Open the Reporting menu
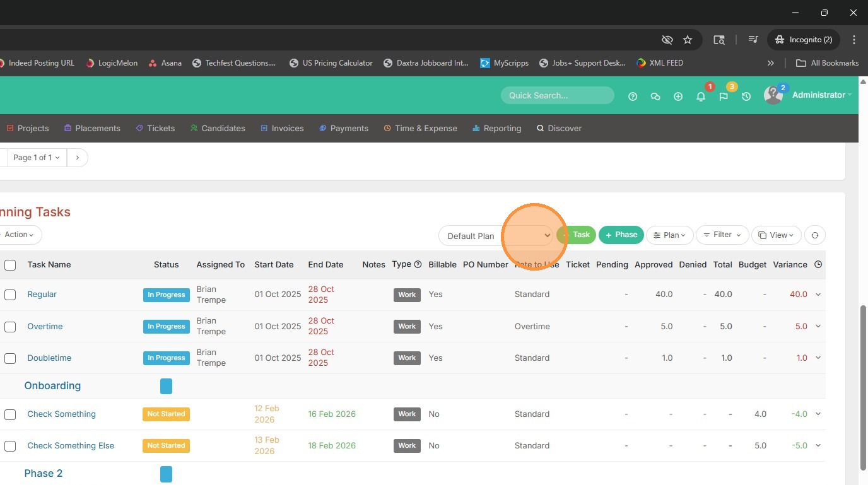Image resolution: width=868 pixels, height=485 pixels. click(496, 129)
